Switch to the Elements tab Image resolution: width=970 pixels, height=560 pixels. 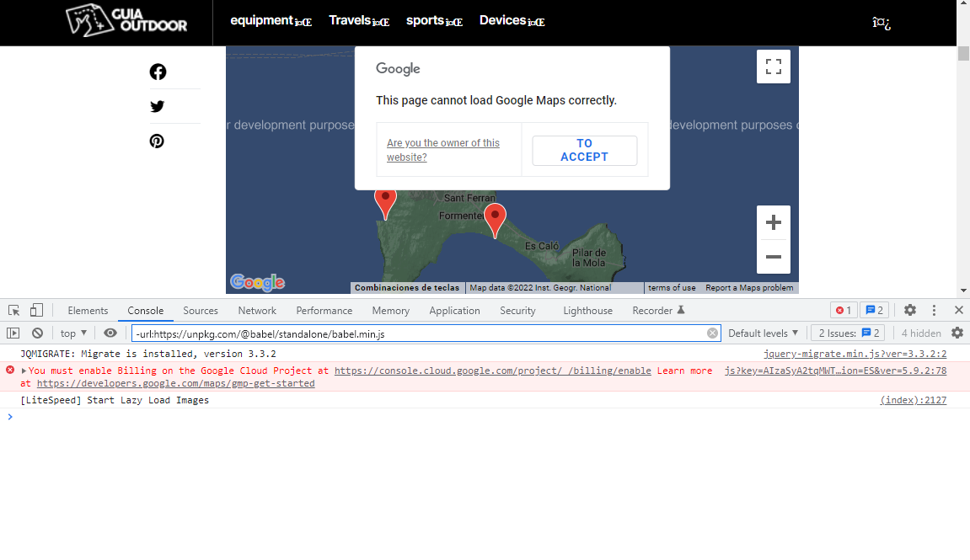[88, 310]
